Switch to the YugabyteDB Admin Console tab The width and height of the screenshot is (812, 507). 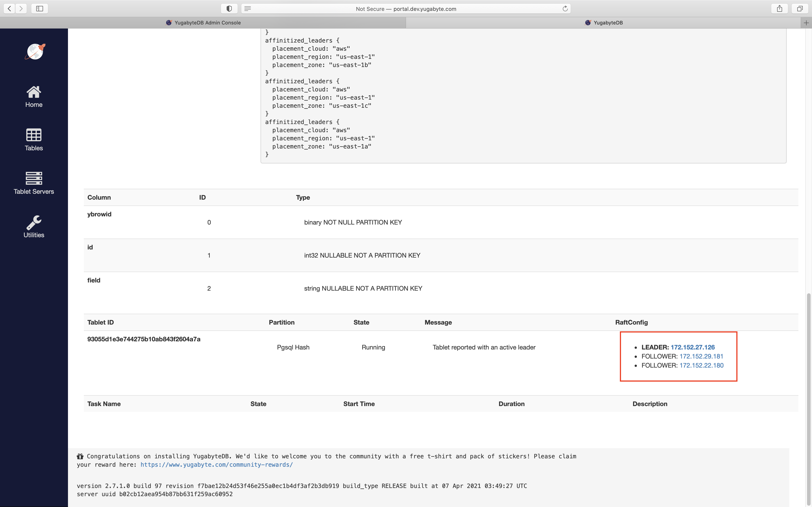(x=203, y=22)
